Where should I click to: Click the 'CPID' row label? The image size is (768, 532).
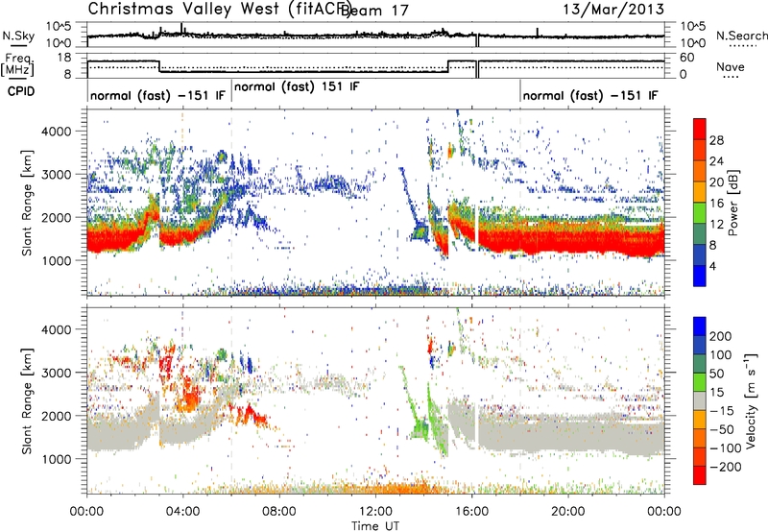(x=21, y=91)
